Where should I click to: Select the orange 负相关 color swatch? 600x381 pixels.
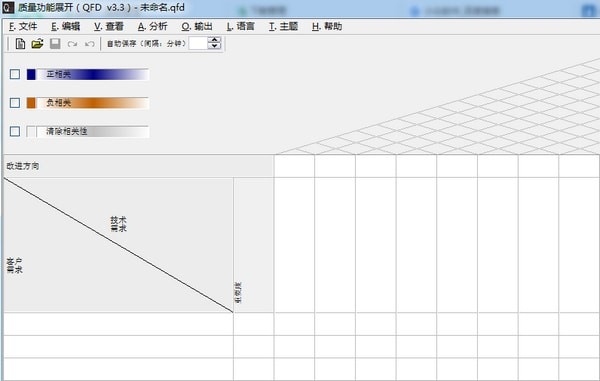click(31, 103)
